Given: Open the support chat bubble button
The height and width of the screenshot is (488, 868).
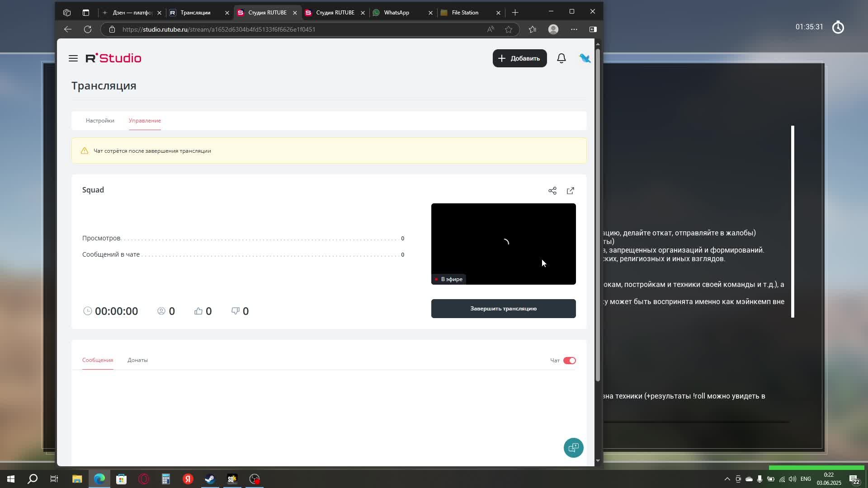Looking at the screenshot, I should [573, 448].
